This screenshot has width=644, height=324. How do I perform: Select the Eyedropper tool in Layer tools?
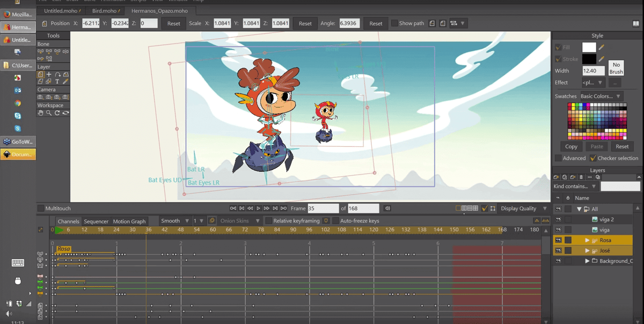tap(65, 82)
